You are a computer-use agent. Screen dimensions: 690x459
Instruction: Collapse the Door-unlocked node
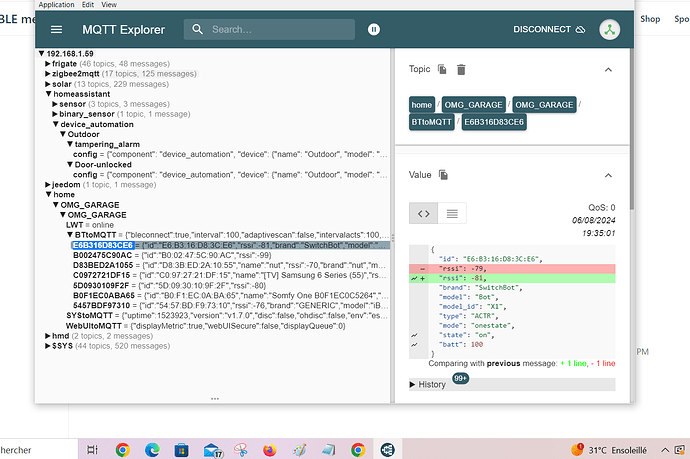point(70,164)
